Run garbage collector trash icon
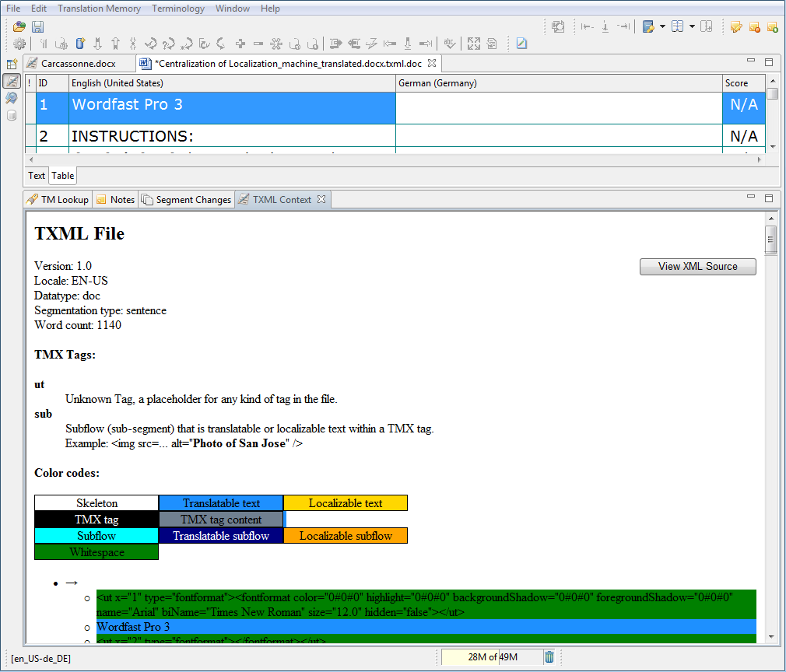The width and height of the screenshot is (786, 672). pyautogui.click(x=549, y=657)
